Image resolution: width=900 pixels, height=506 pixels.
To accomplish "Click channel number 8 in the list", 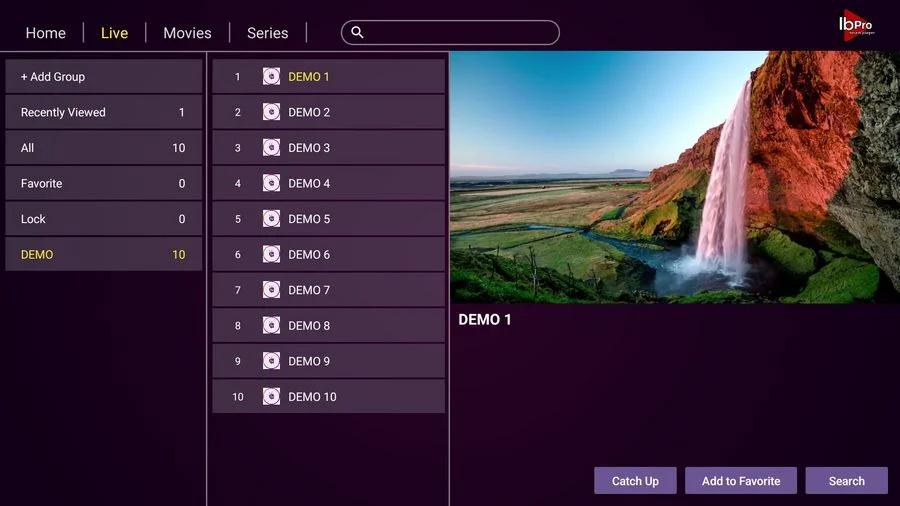I will [238, 326].
